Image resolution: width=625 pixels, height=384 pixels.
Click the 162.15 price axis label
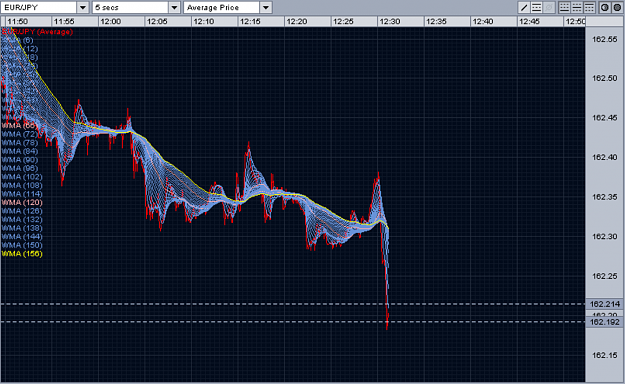pos(605,355)
